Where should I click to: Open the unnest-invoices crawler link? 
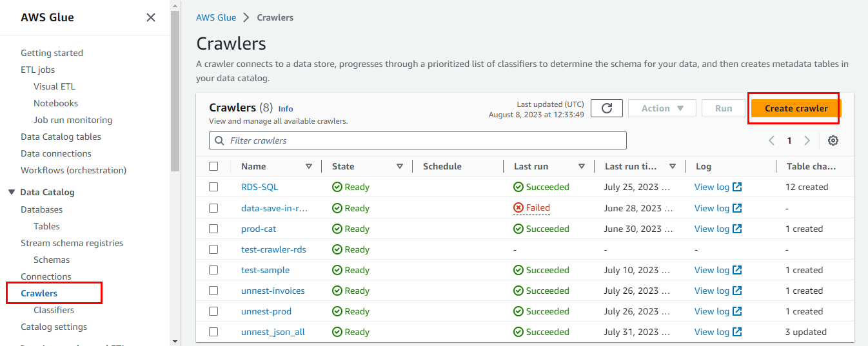273,291
